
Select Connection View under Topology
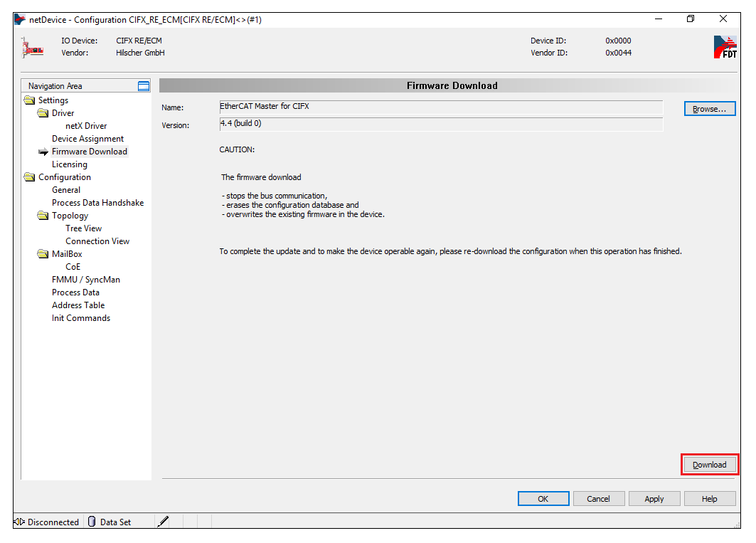pyautogui.click(x=97, y=241)
